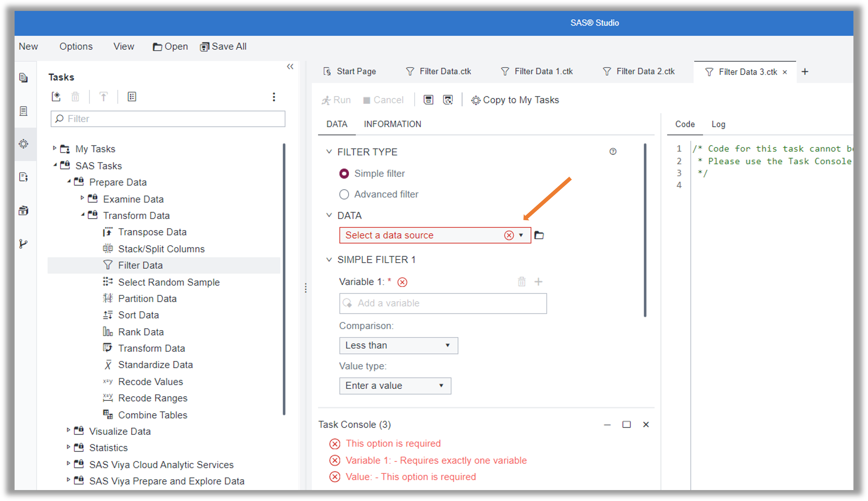Collapse the Tasks pane with double chevron
Screen dimensions: 868x501
290,66
